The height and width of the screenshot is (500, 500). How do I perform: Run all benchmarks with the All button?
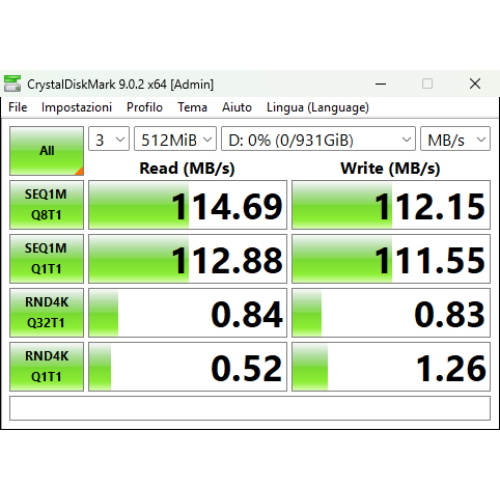pyautogui.click(x=46, y=151)
